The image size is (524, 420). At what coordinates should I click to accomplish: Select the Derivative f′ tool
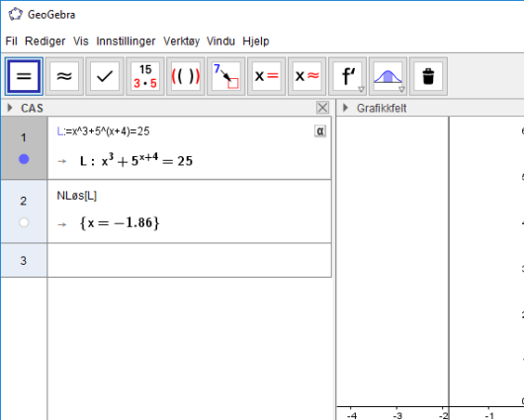point(347,76)
